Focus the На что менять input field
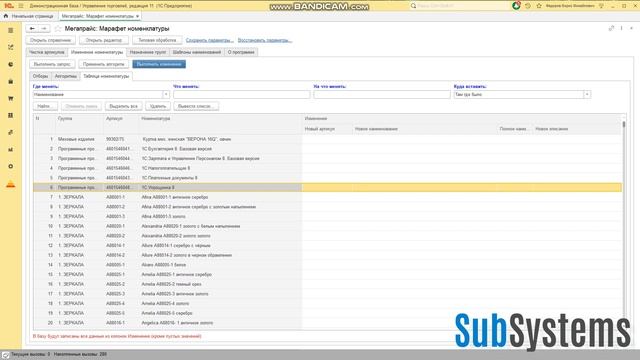 point(382,94)
